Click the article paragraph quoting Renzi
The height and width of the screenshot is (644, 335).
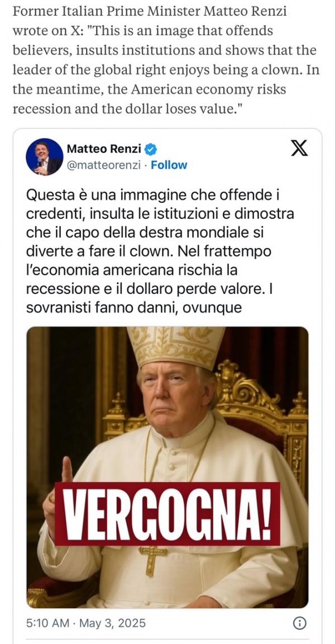pyautogui.click(x=166, y=60)
